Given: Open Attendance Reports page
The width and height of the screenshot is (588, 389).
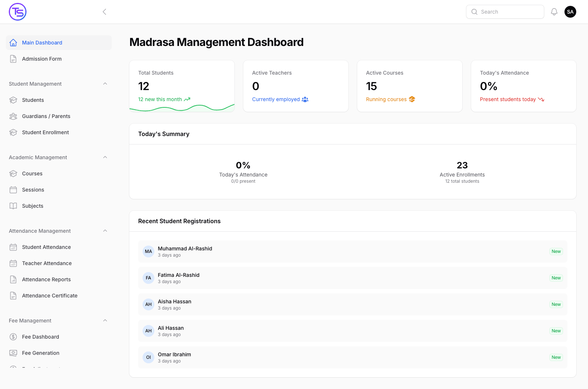Looking at the screenshot, I should pyautogui.click(x=59, y=279).
